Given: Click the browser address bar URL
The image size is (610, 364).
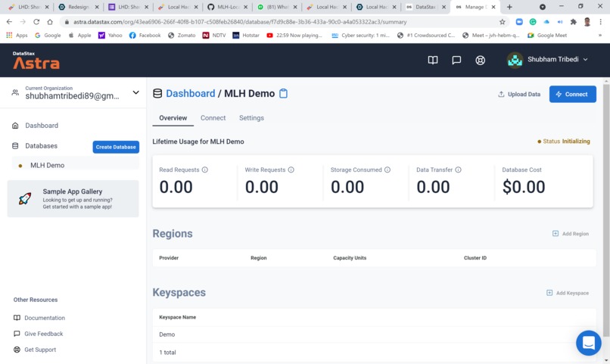Looking at the screenshot, I should click(240, 22).
